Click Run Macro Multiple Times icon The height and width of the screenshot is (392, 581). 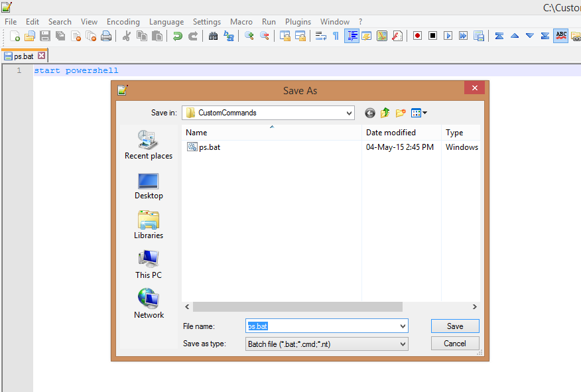[463, 36]
